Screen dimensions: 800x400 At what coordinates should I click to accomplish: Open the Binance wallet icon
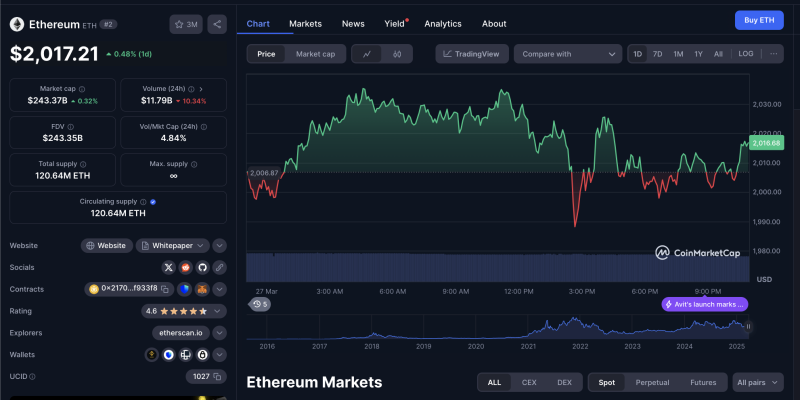pos(152,355)
